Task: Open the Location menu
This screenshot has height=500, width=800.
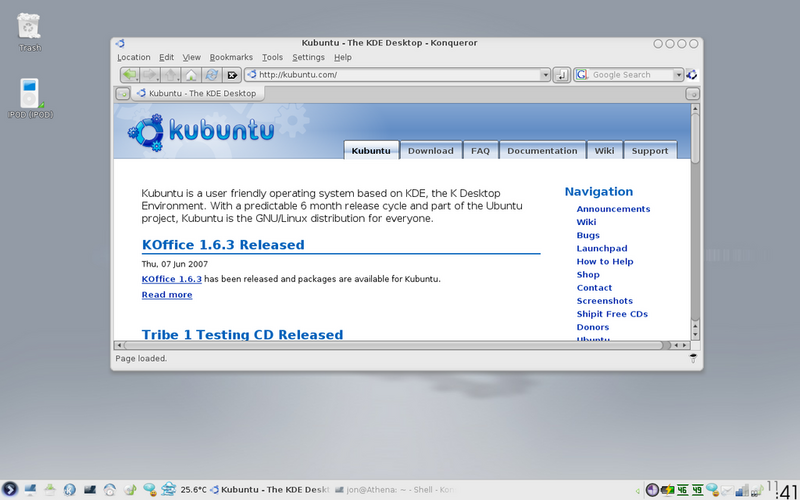Action: (x=134, y=58)
